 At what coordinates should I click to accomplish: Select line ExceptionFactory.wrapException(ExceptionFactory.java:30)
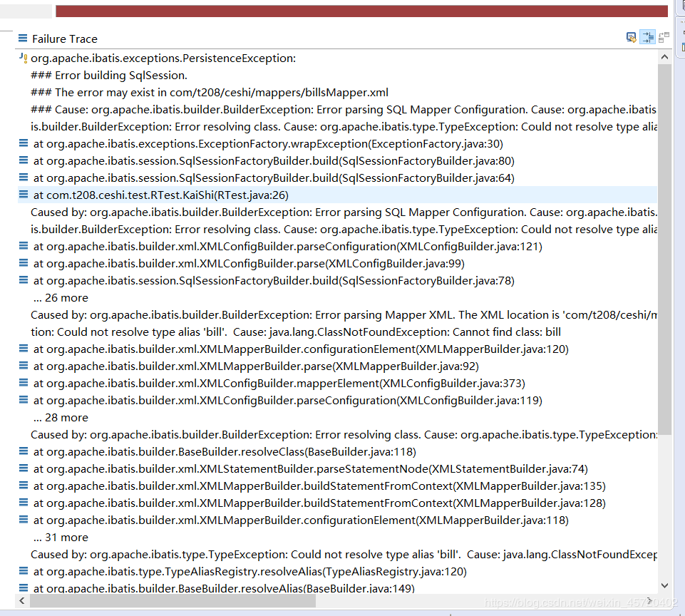click(x=268, y=144)
